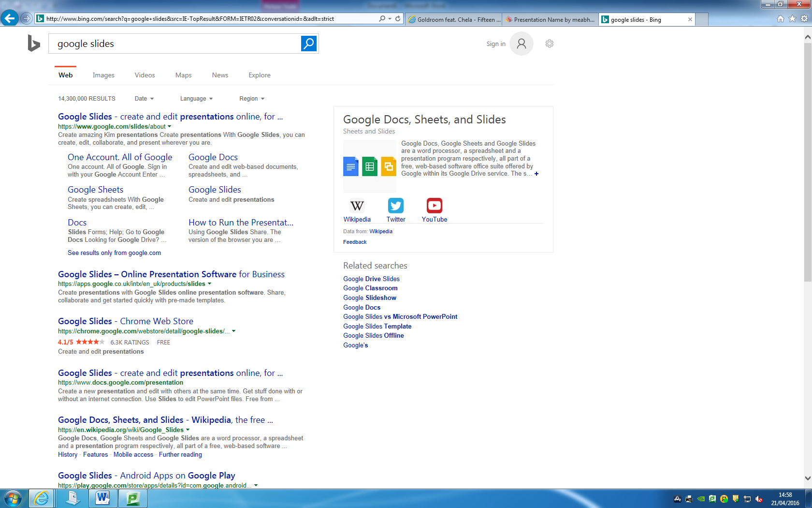Image resolution: width=812 pixels, height=508 pixels.
Task: Expand arrow beside en.wikipedia.org URL
Action: pos(188,430)
